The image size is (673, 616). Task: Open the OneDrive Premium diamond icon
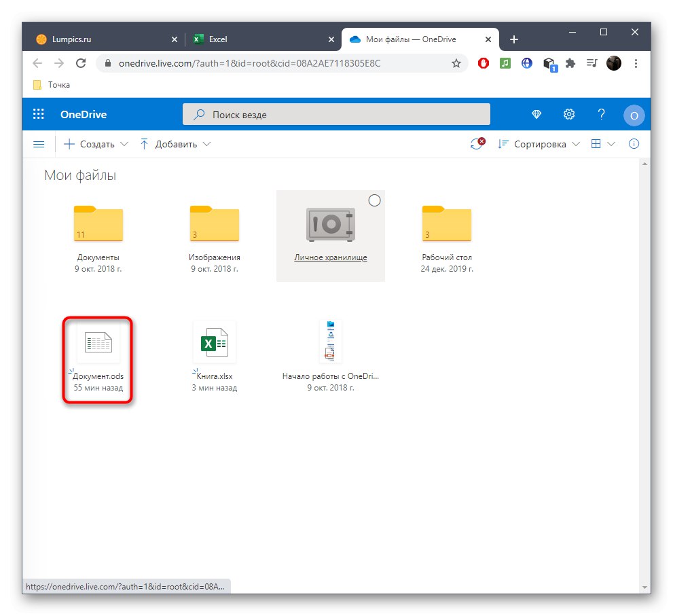(536, 115)
